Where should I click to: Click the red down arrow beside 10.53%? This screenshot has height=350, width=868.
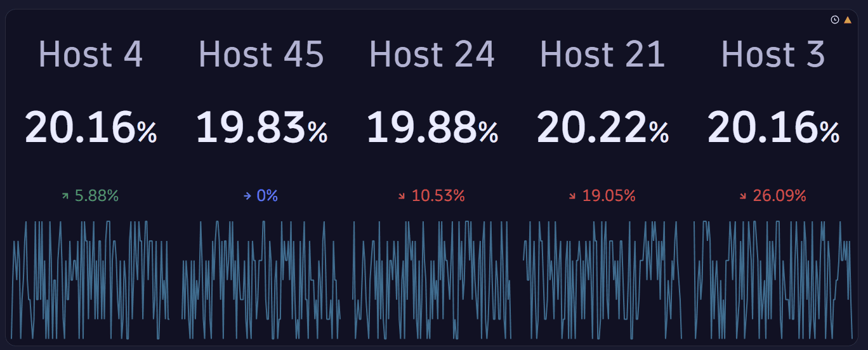click(x=402, y=197)
